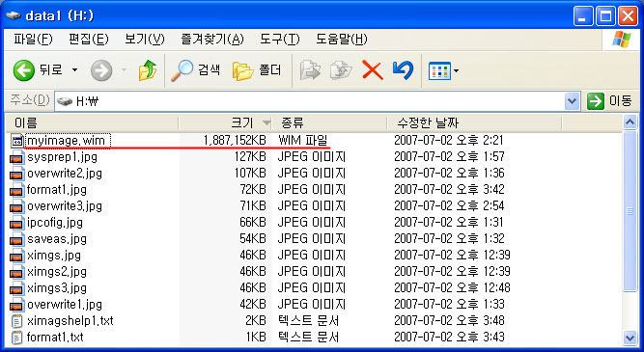Click the drive icon in the title bar
The width and height of the screenshot is (644, 352).
[x=14, y=16]
